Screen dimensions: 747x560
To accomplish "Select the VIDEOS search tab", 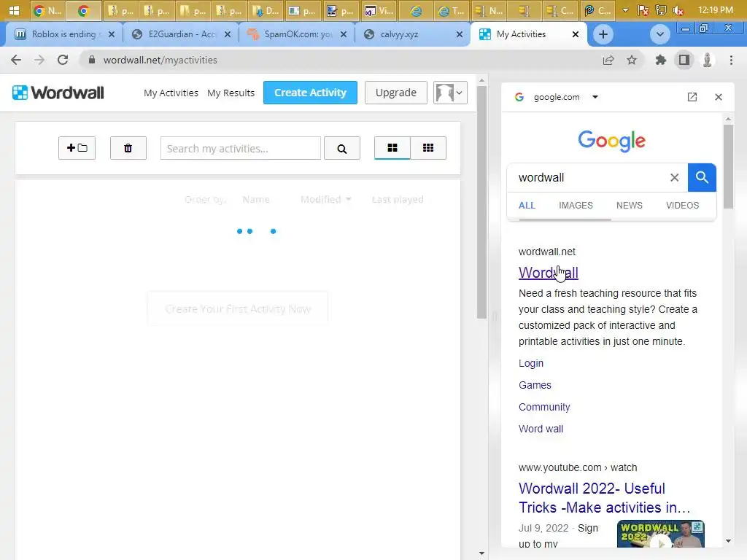I will (682, 205).
